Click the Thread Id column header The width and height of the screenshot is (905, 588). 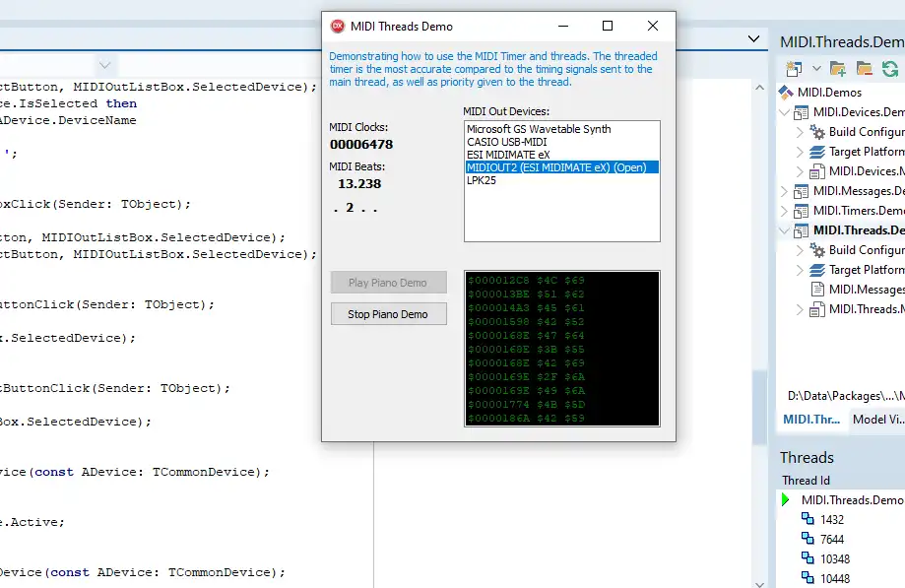[806, 480]
